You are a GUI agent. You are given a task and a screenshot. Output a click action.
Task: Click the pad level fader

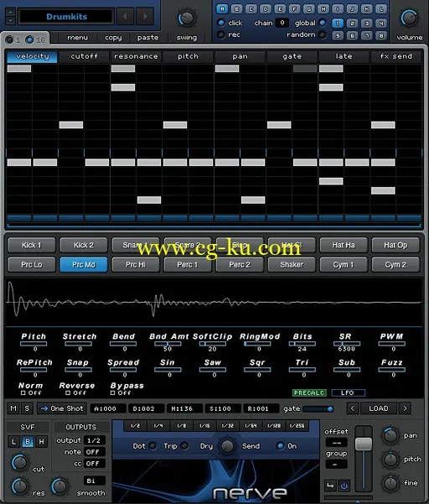[x=364, y=444]
